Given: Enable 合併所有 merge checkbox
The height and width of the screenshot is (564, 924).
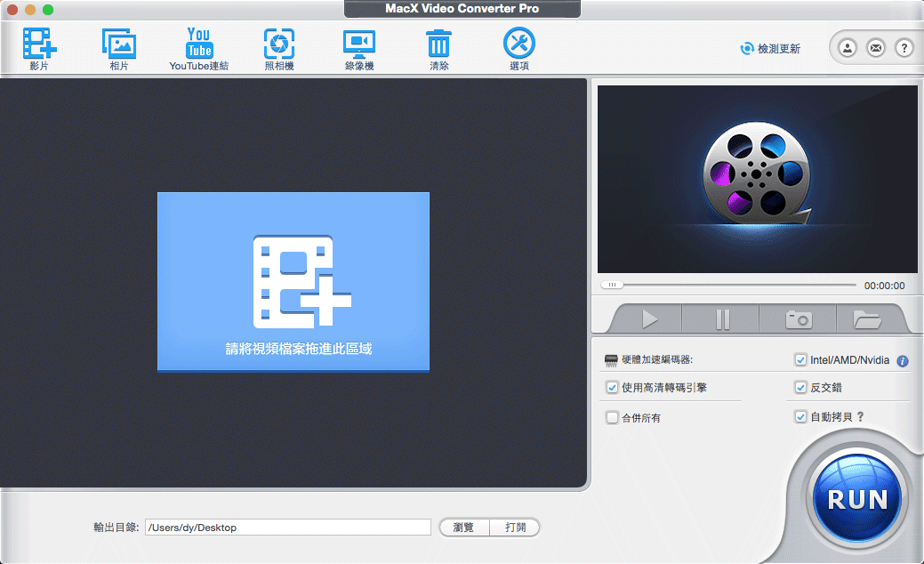Looking at the screenshot, I should (612, 417).
